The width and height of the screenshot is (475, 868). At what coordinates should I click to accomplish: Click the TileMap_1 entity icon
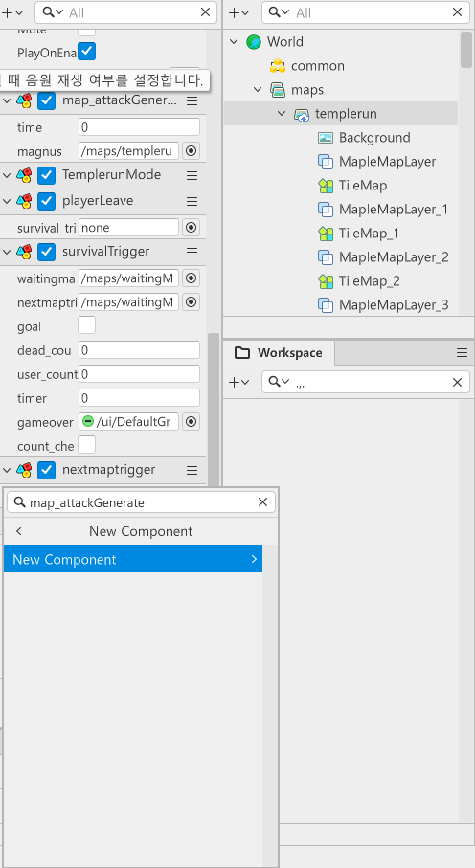(x=326, y=234)
